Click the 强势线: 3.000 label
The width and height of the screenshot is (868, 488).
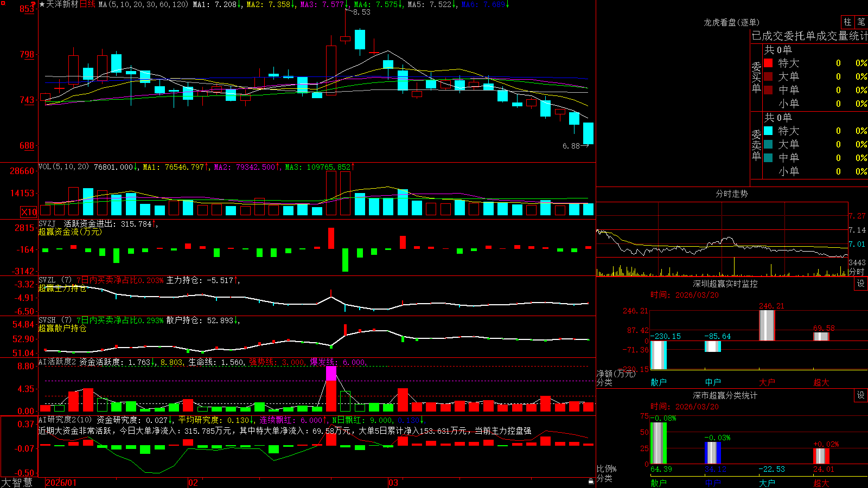pyautogui.click(x=277, y=362)
